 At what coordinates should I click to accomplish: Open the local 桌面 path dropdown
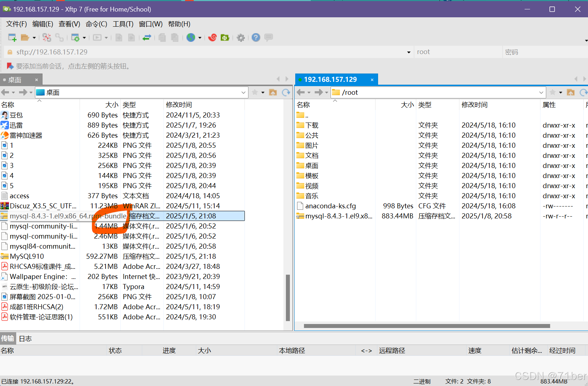click(x=243, y=93)
